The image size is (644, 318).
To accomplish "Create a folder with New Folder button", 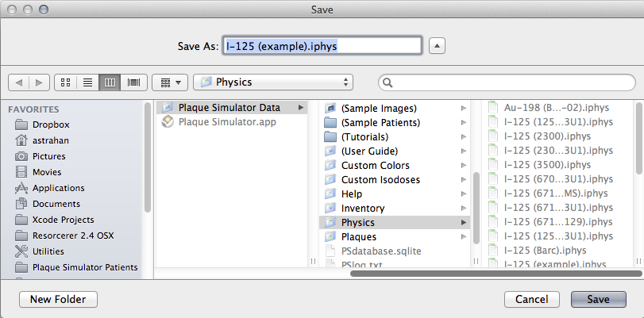I will (58, 299).
